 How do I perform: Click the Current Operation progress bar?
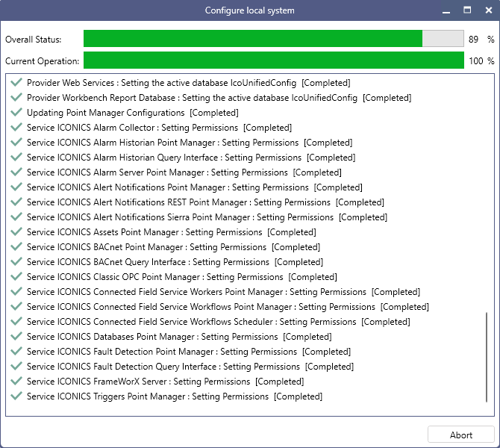pos(274,60)
